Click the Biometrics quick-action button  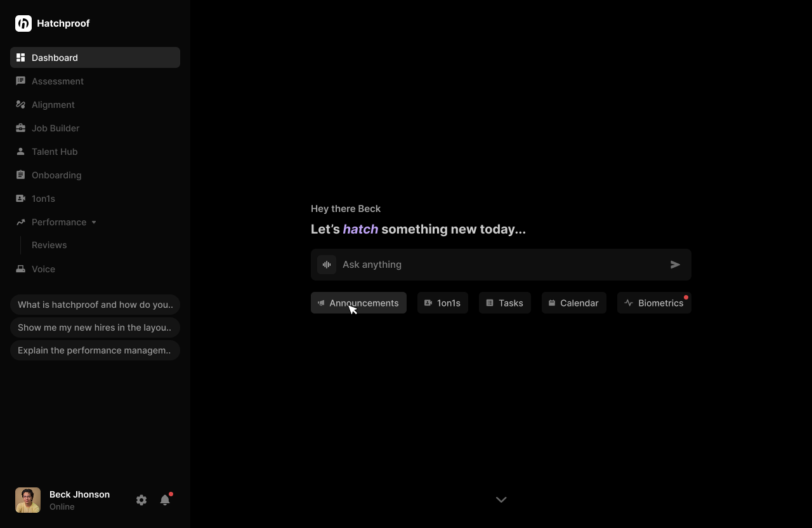(x=654, y=303)
